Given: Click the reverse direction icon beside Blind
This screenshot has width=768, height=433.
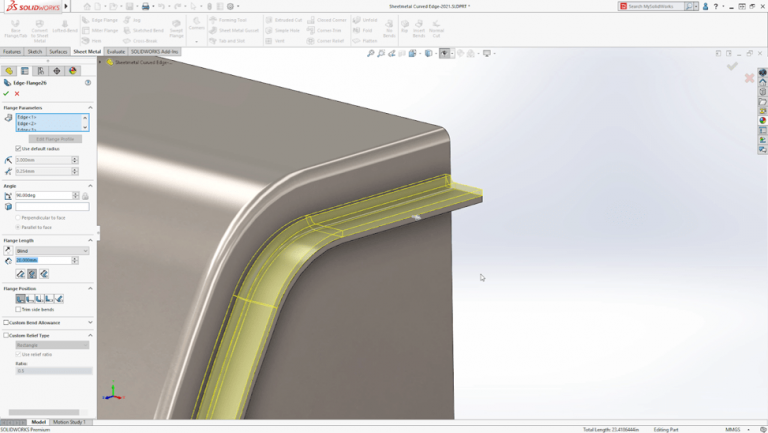Looking at the screenshot, I should pos(8,251).
